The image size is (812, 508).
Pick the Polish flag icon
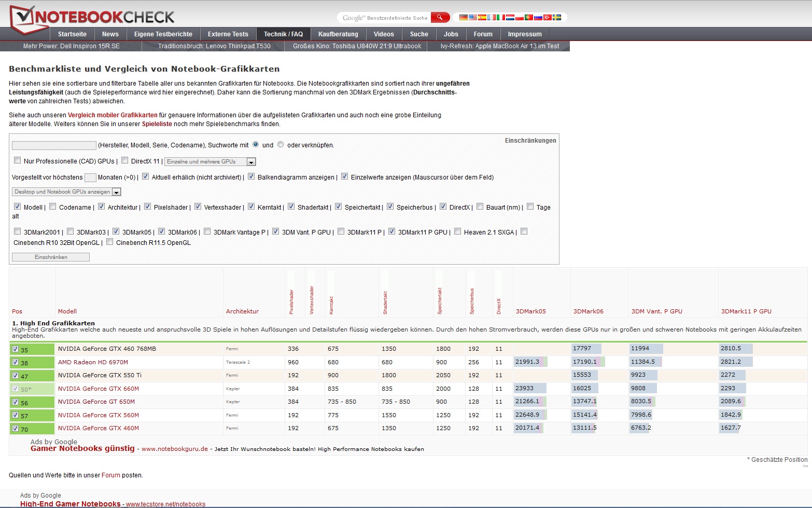(520, 17)
